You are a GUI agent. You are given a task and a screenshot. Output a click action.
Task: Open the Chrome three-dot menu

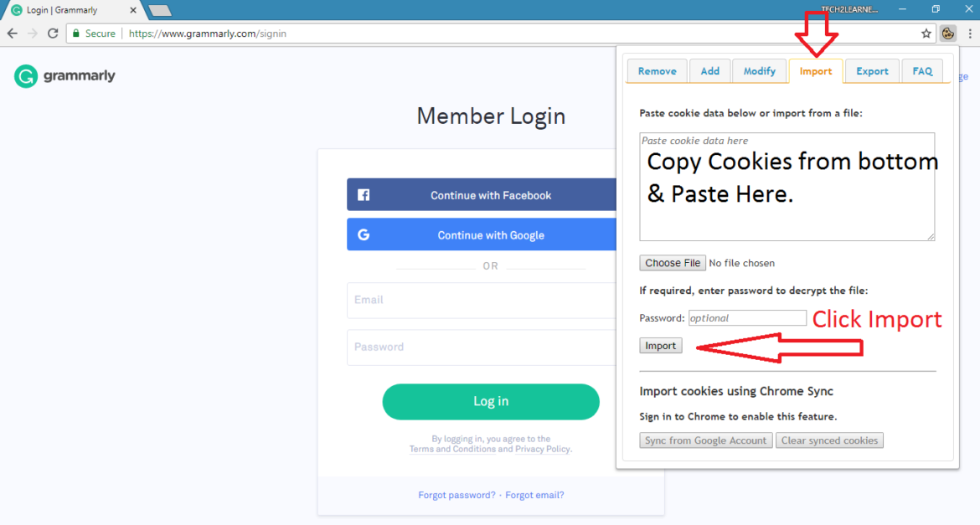pos(970,33)
